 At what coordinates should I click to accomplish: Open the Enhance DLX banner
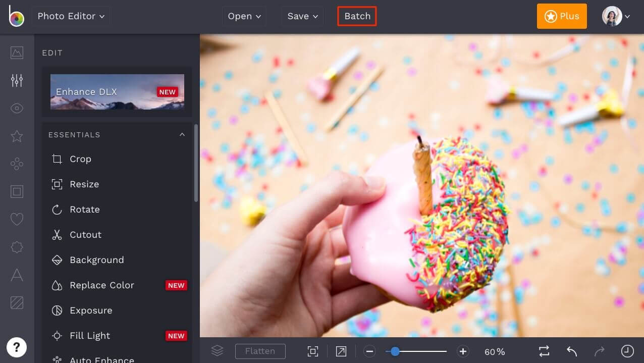[x=117, y=92]
